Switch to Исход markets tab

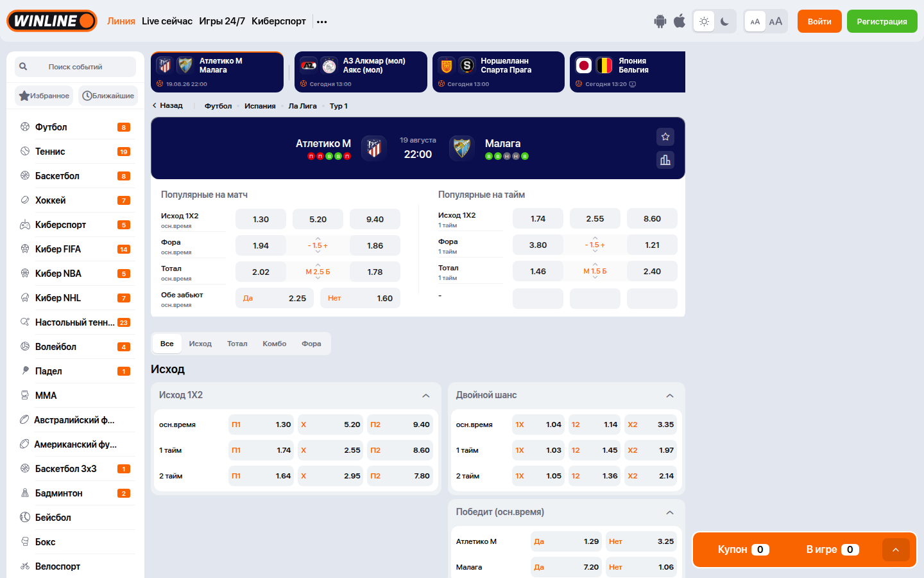pyautogui.click(x=200, y=344)
